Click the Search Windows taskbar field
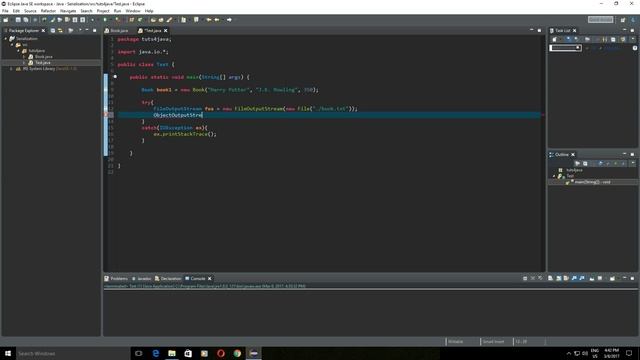640x360 pixels. coord(72,353)
